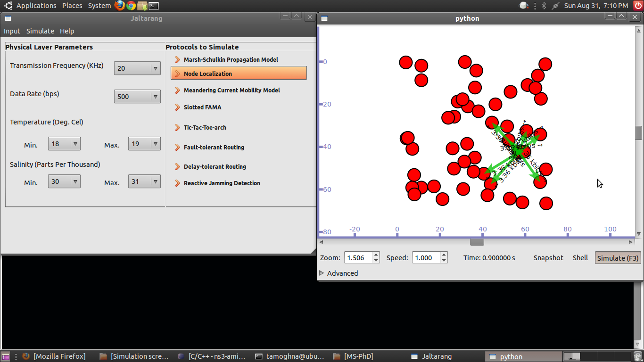Screen dimensions: 644x362
Task: Open the terminal launcher icon in top panel
Action: pyautogui.click(x=154, y=6)
